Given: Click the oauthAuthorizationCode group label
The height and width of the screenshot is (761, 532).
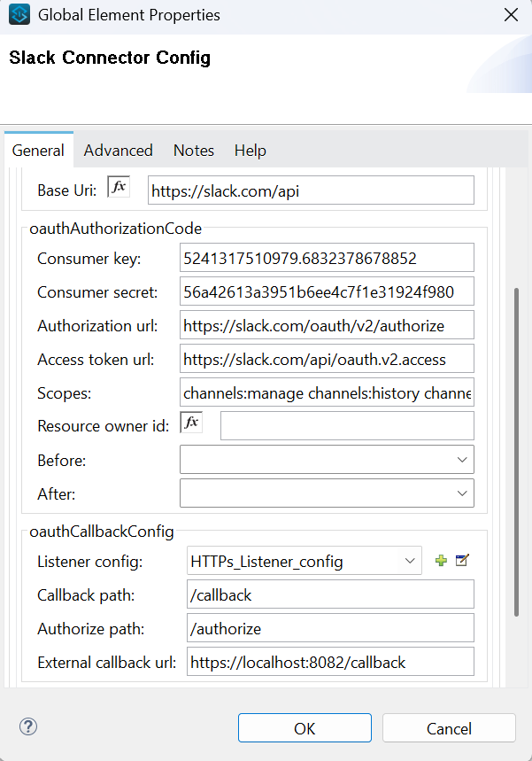Looking at the screenshot, I should [x=115, y=228].
